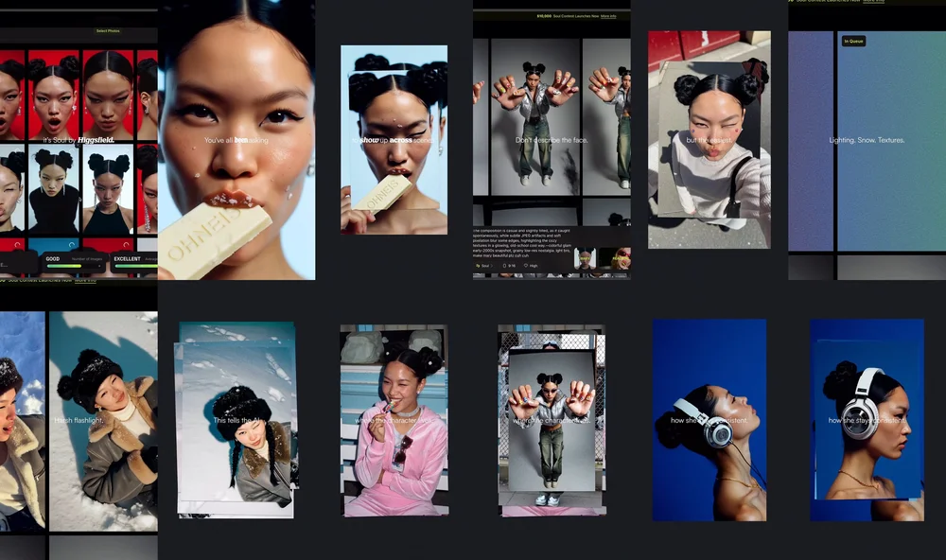Open the Soul model selector below the prompt
Image resolution: width=946 pixels, height=560 pixels.
tap(483, 266)
